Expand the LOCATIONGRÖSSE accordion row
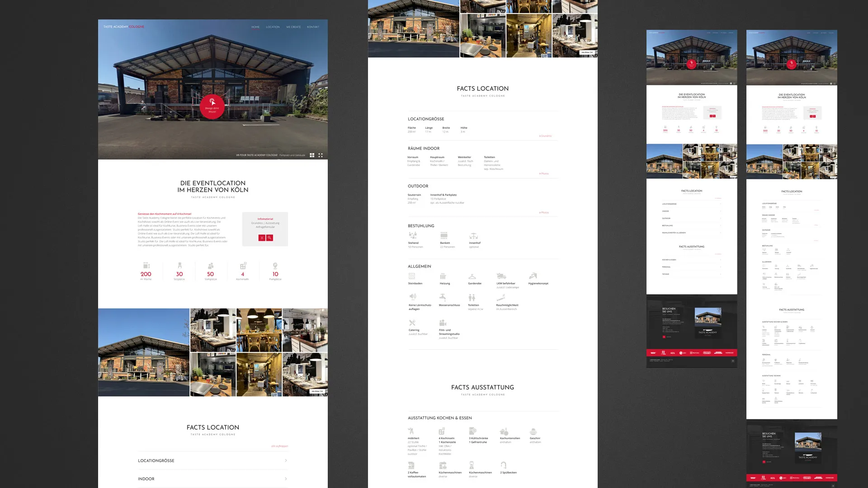This screenshot has width=868, height=488. [212, 460]
